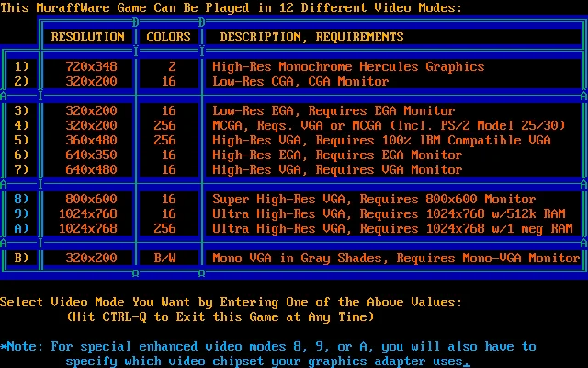Click the DESCRIPTION, REQUIREMENTS column header

click(311, 37)
